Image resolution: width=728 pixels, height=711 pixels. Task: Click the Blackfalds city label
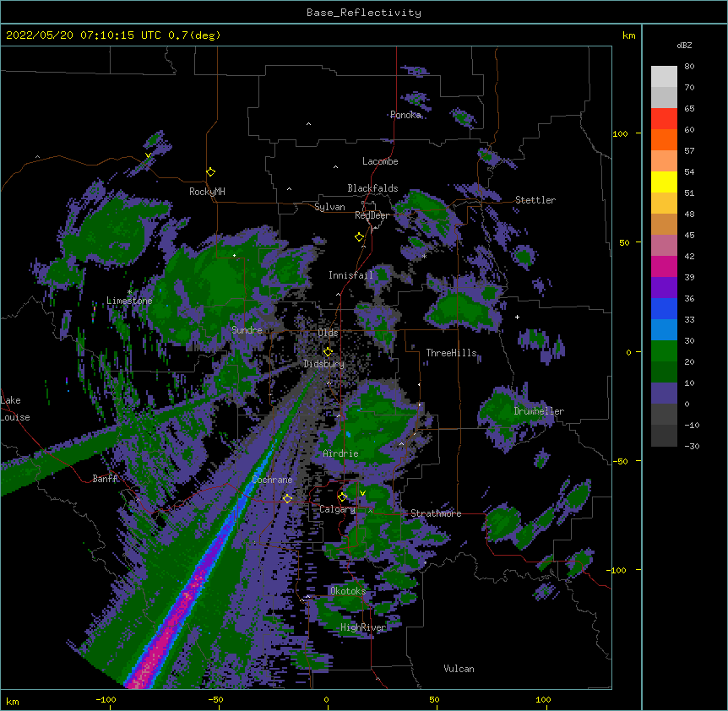pyautogui.click(x=372, y=188)
